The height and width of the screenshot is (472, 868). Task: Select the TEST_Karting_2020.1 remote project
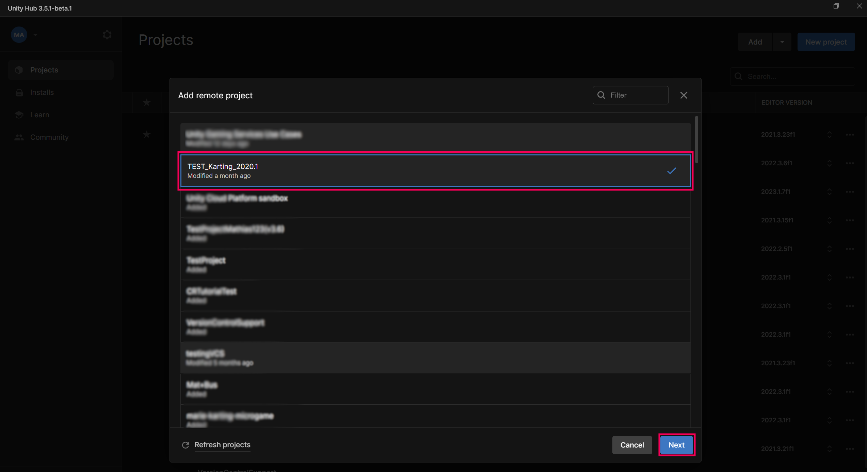click(435, 171)
